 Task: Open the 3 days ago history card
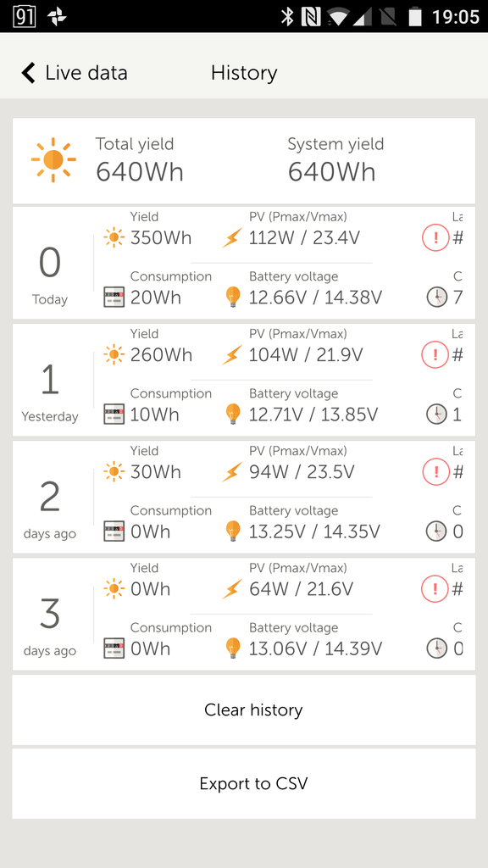click(244, 614)
